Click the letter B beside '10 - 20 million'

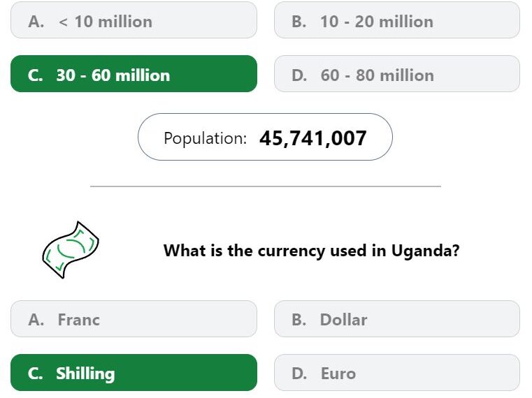coord(299,22)
